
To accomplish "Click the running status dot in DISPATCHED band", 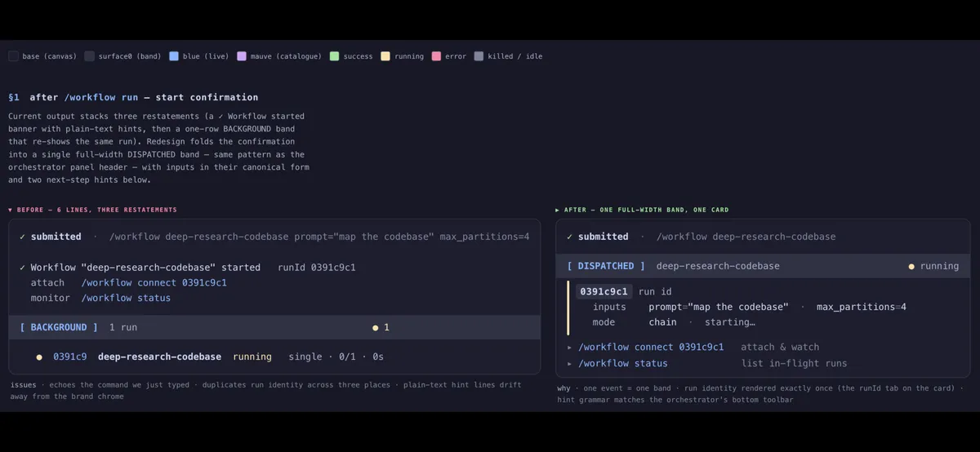I will pos(911,266).
